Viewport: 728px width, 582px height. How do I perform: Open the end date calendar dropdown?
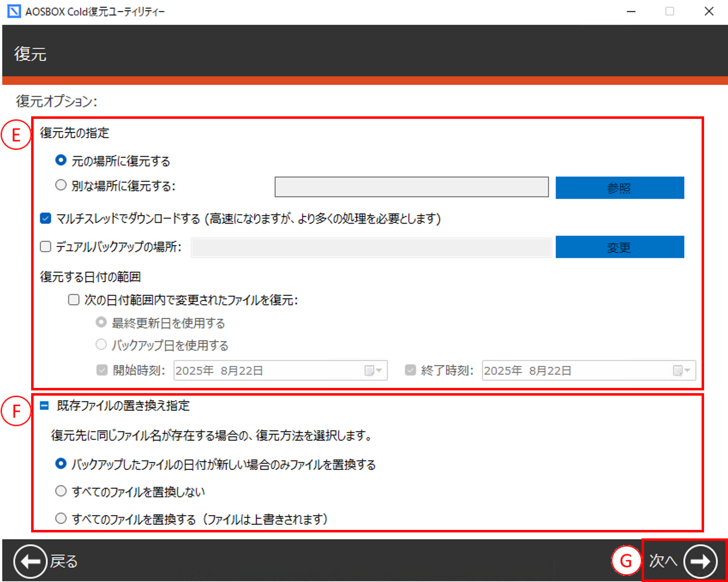(681, 370)
